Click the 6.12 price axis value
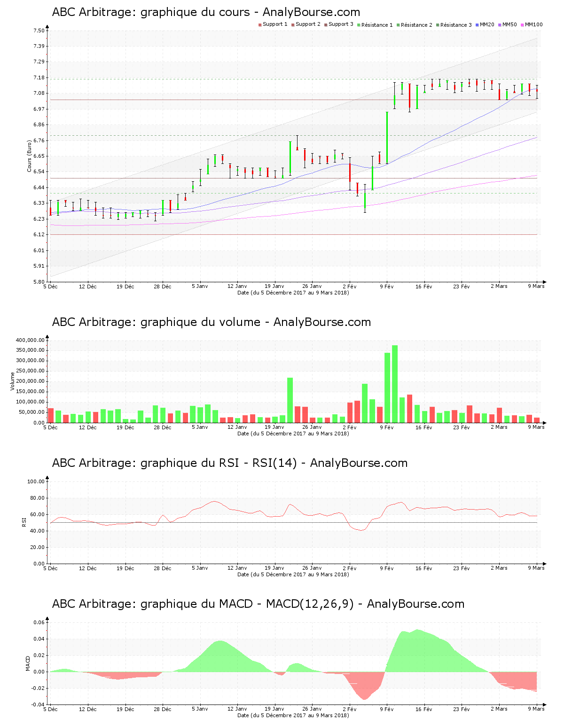This screenshot has height=728, width=564. pyautogui.click(x=39, y=234)
